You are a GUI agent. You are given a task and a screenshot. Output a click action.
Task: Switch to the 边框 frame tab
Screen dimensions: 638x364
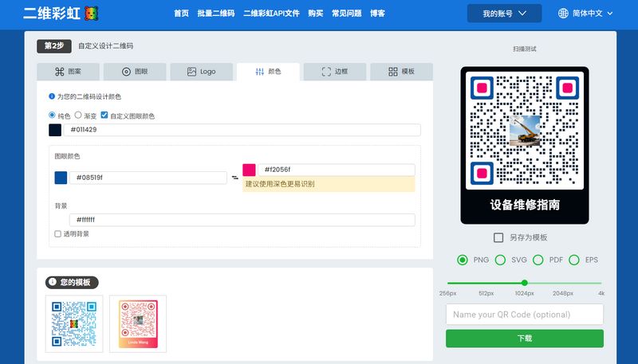pyautogui.click(x=335, y=72)
